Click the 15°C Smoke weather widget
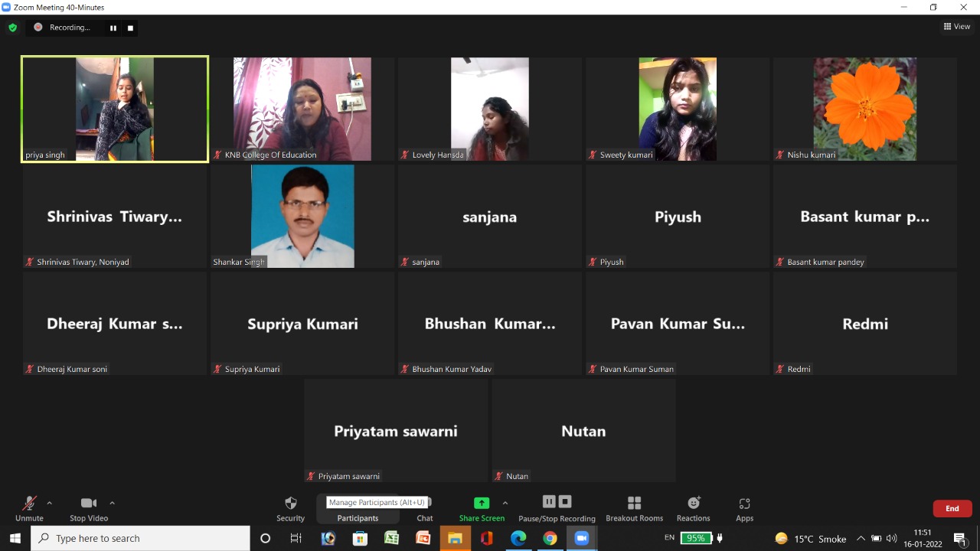The height and width of the screenshot is (551, 980). coord(810,538)
